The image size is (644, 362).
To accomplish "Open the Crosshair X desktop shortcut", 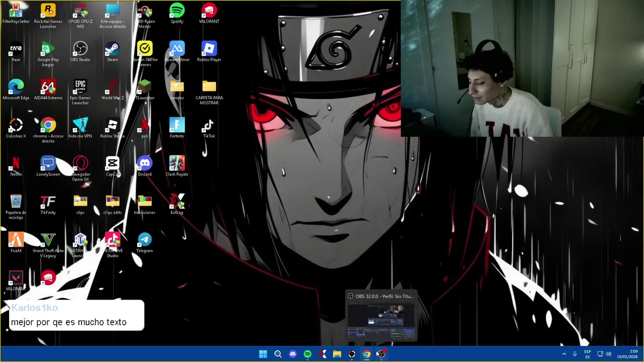I will click(x=16, y=128).
